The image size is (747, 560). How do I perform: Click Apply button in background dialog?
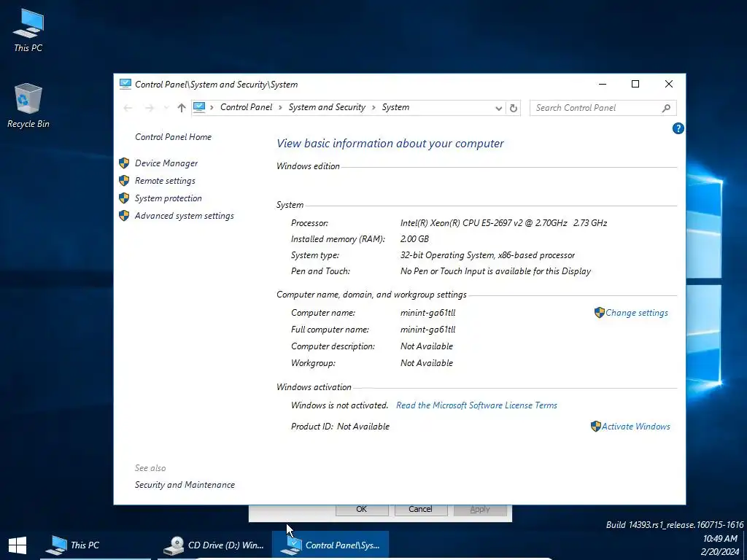(480, 509)
